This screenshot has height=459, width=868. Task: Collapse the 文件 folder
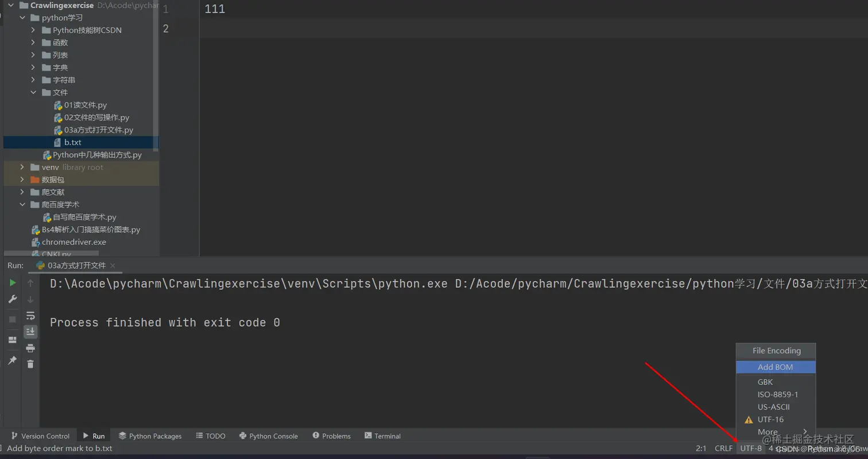pyautogui.click(x=33, y=92)
